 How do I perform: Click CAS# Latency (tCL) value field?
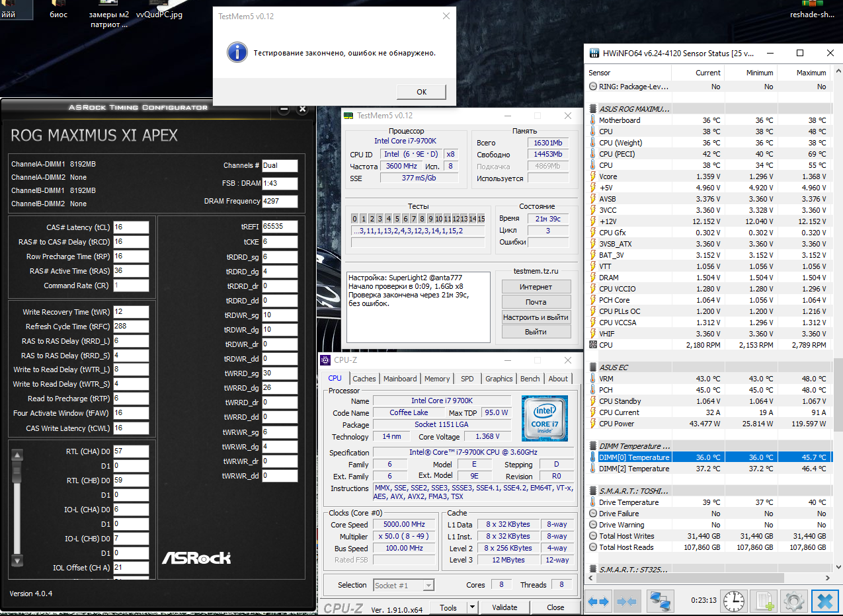click(131, 227)
